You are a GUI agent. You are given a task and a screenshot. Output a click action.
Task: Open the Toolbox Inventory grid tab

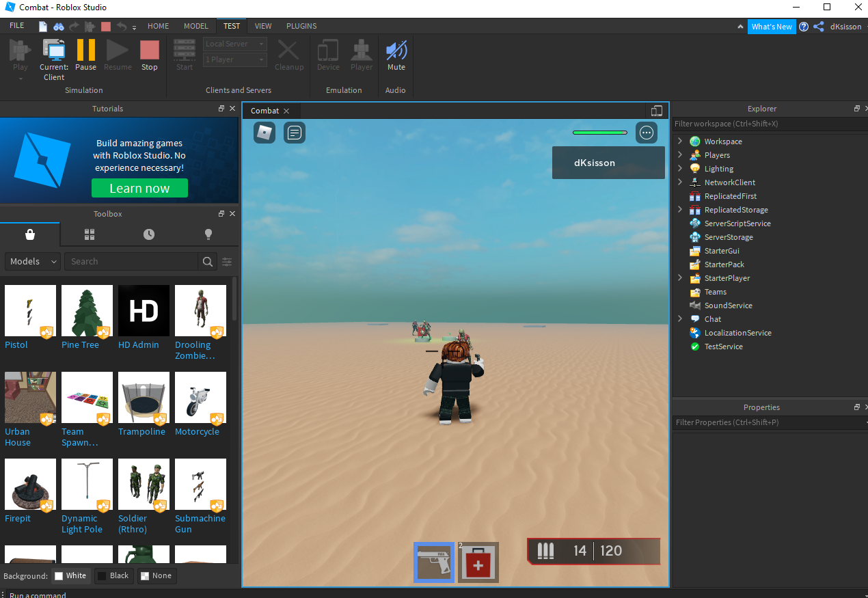coord(90,234)
